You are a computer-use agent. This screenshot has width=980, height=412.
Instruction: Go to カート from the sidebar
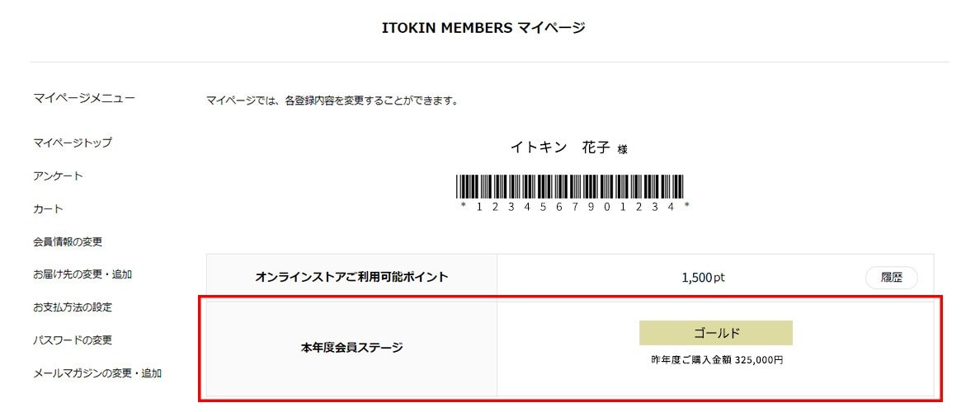(48, 209)
